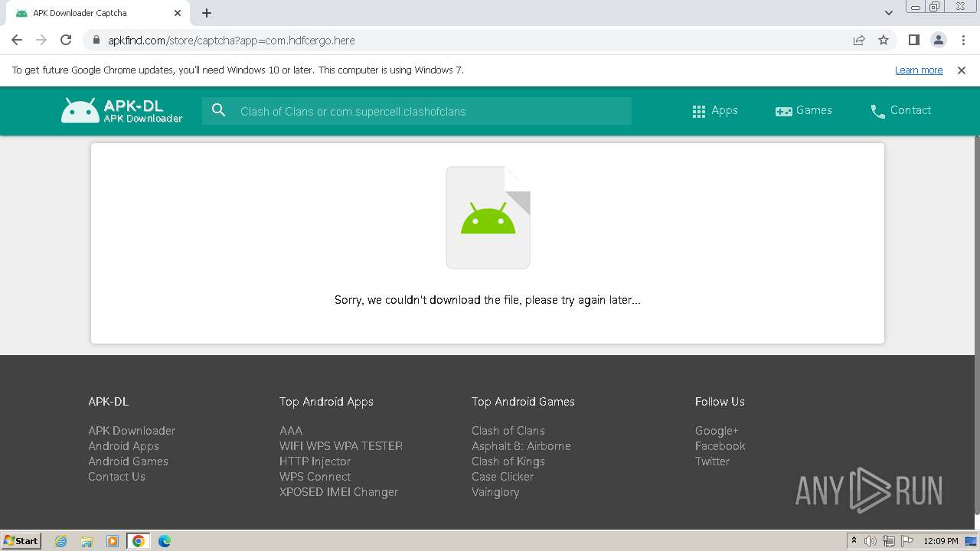
Task: Dismiss the Chrome update notice
Action: [962, 70]
